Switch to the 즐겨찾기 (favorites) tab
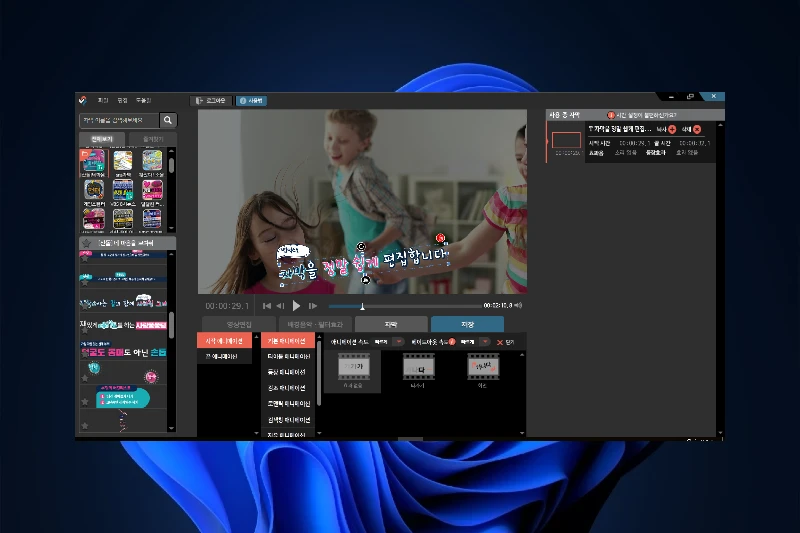 pyautogui.click(x=150, y=139)
